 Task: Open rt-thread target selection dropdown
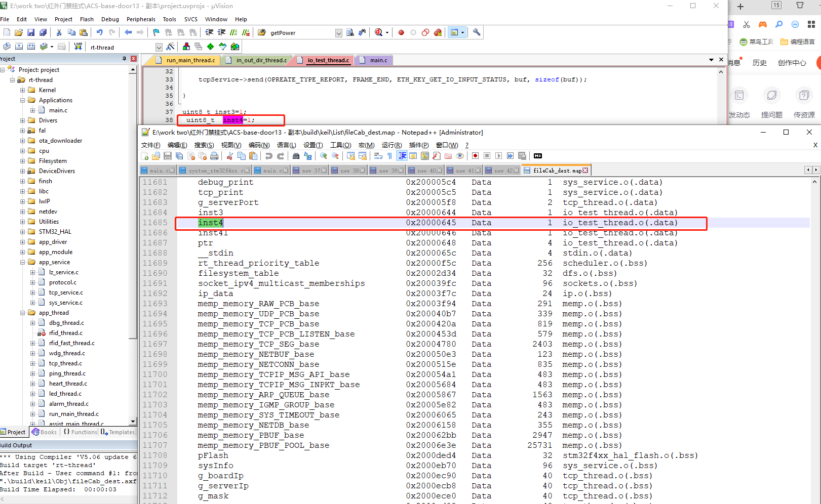(159, 47)
